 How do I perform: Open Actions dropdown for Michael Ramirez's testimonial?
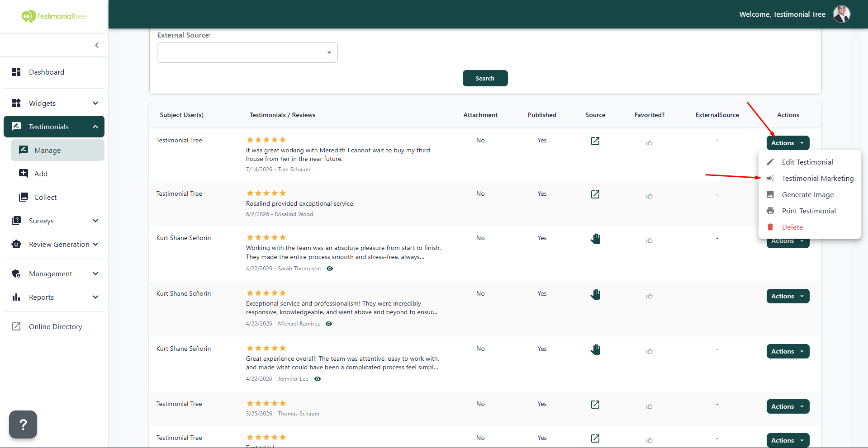pos(788,296)
